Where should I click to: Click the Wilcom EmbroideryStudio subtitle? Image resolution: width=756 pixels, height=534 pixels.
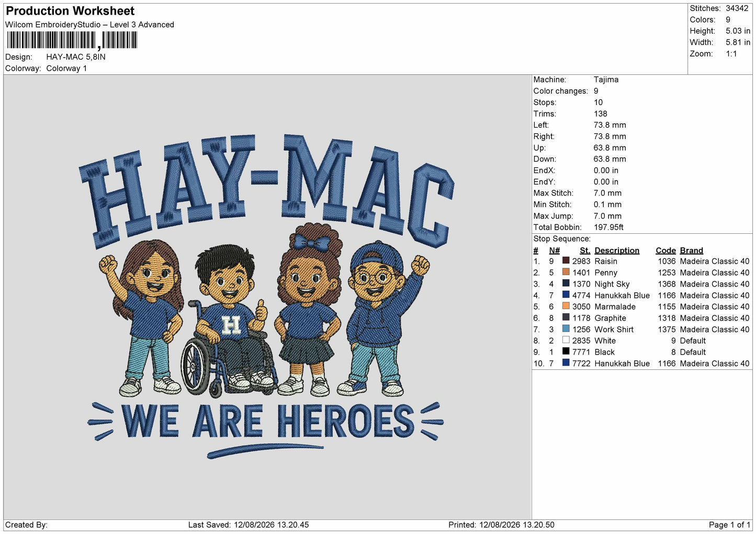click(x=89, y=25)
